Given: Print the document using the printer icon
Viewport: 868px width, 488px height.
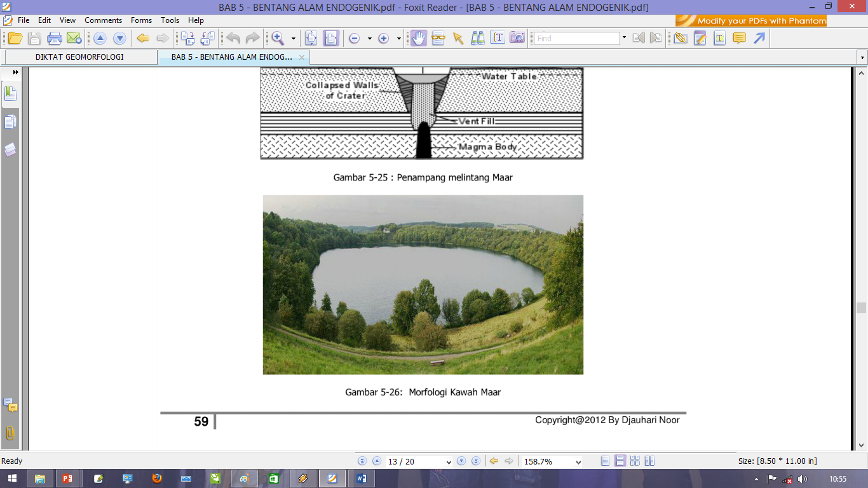Looking at the screenshot, I should [55, 38].
